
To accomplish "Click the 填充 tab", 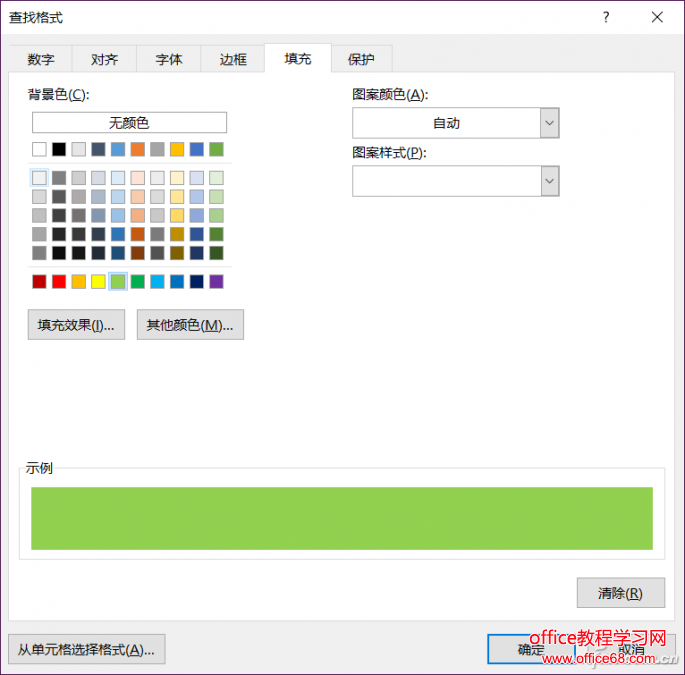I will pos(298,58).
